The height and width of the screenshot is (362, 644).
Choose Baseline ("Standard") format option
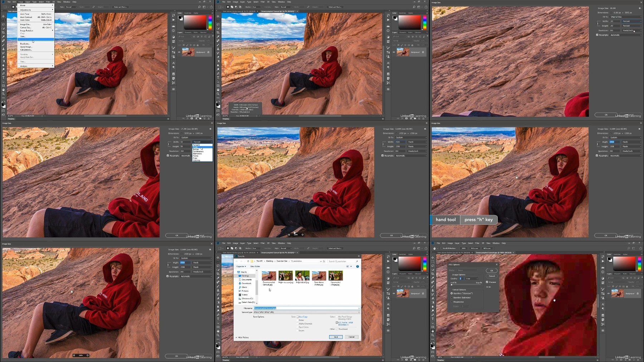point(452,293)
